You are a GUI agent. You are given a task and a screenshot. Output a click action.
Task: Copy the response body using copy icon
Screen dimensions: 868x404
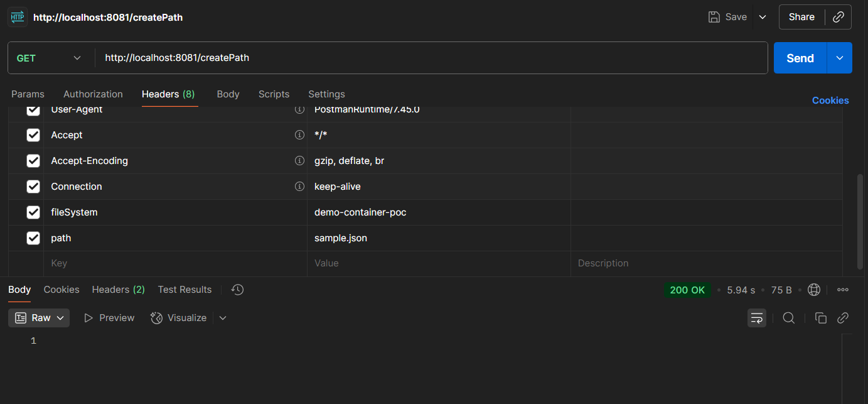[820, 318]
